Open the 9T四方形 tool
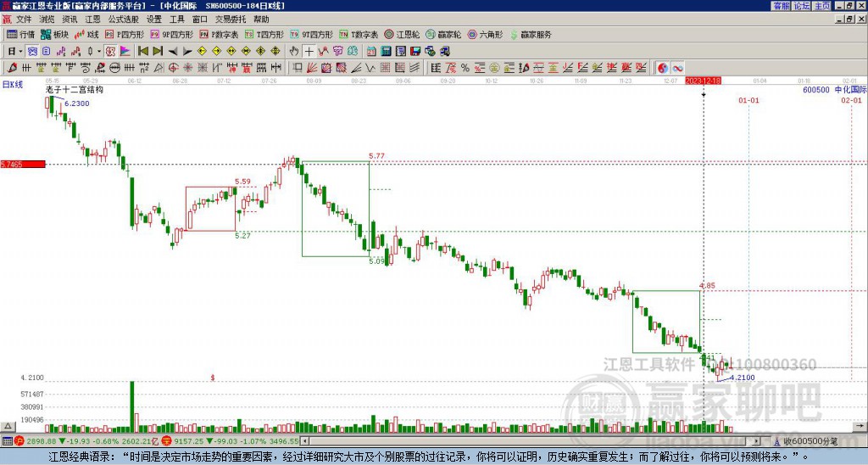 click(x=311, y=34)
